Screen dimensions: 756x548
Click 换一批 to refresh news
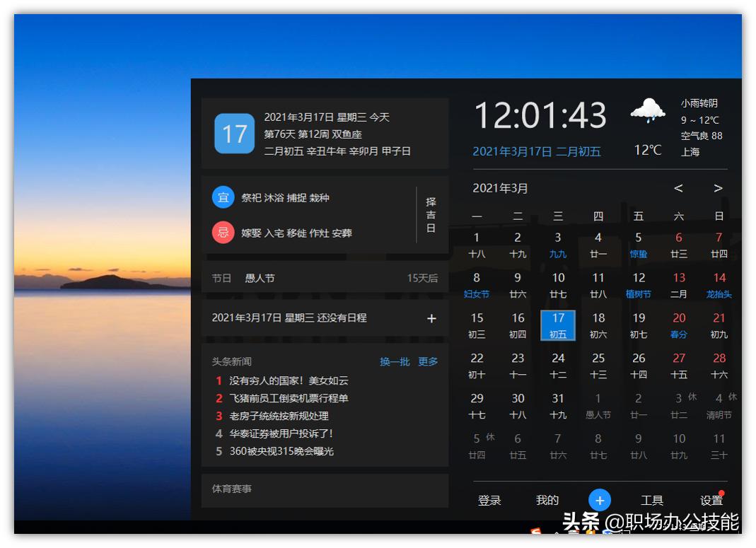point(394,361)
